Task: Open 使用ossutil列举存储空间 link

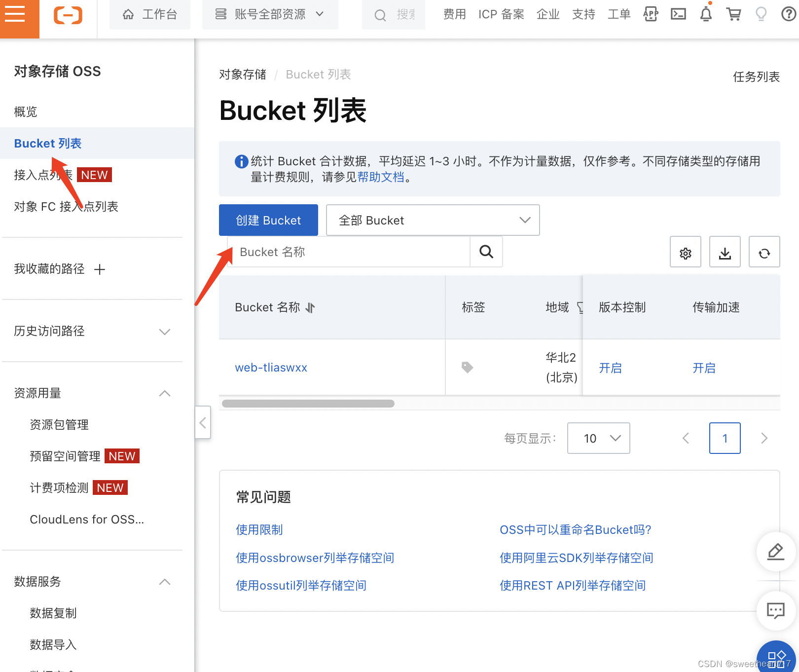Action: 301,586
